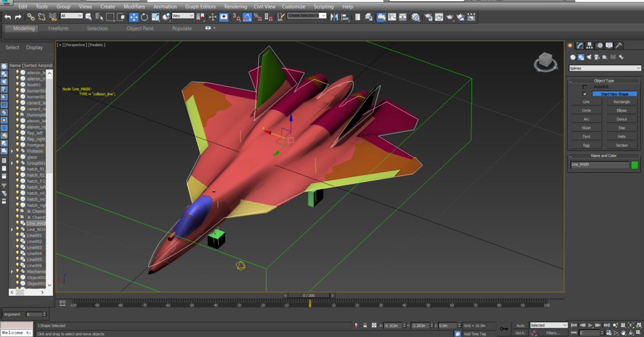This screenshot has width=644, height=337.
Task: Open the Modify command panel tab
Action: pos(580,46)
